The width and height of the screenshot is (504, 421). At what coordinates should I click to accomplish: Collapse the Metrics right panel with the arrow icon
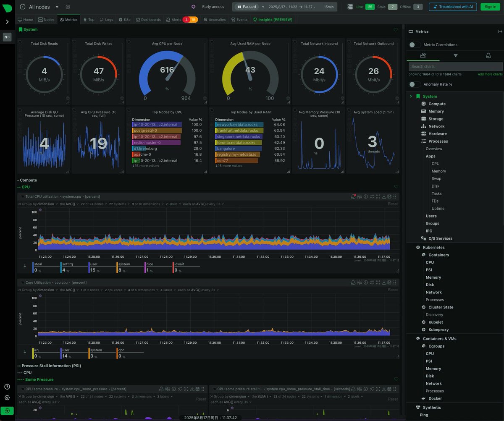point(500,31)
